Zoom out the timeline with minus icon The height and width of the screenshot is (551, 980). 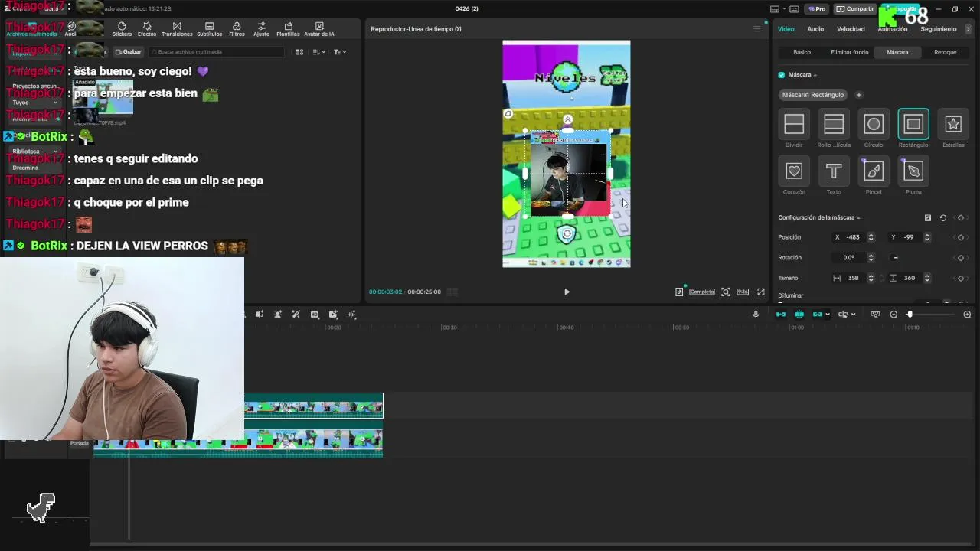[893, 315]
